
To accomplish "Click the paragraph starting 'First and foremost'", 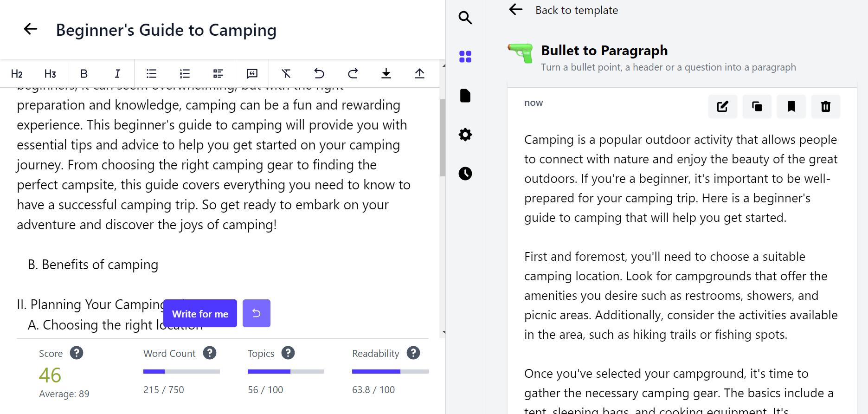I will (x=681, y=296).
